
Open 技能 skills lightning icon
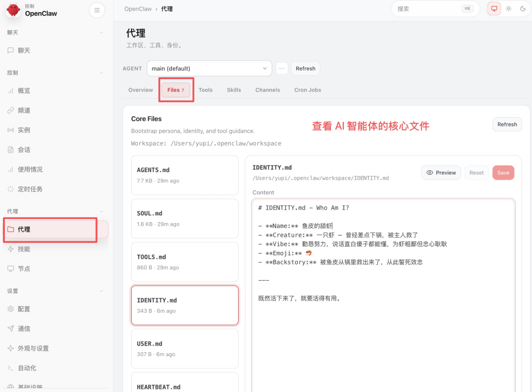point(11,249)
